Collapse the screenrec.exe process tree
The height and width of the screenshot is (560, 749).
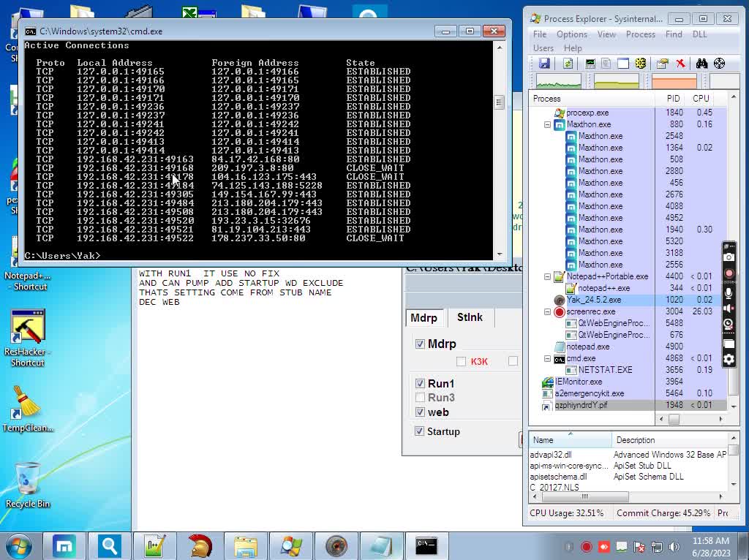pyautogui.click(x=547, y=312)
